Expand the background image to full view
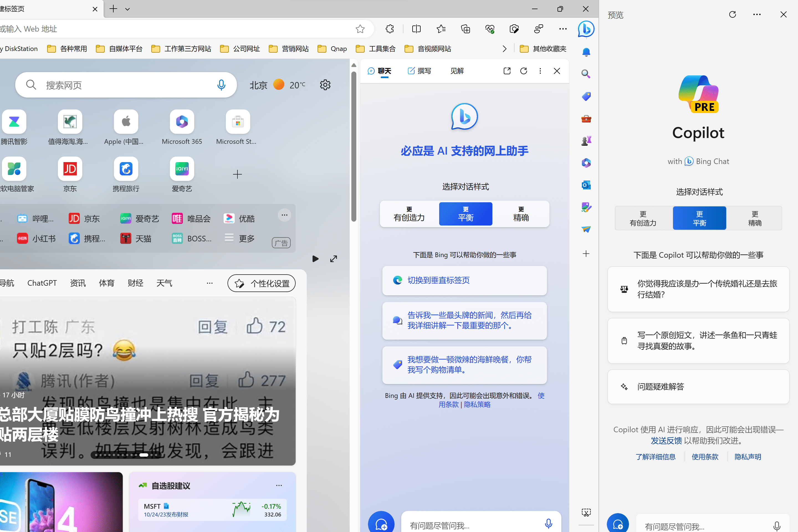798x532 pixels. point(334,259)
